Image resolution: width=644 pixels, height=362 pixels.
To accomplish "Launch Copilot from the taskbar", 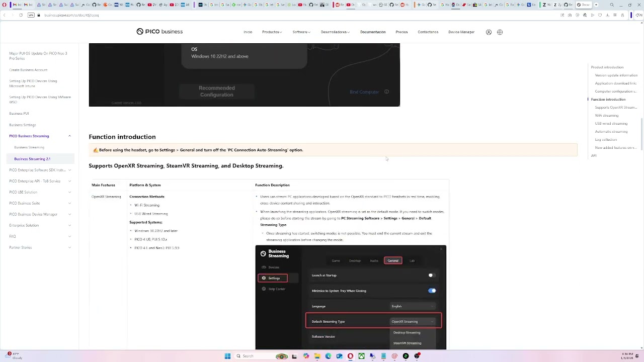I will click(x=306, y=356).
